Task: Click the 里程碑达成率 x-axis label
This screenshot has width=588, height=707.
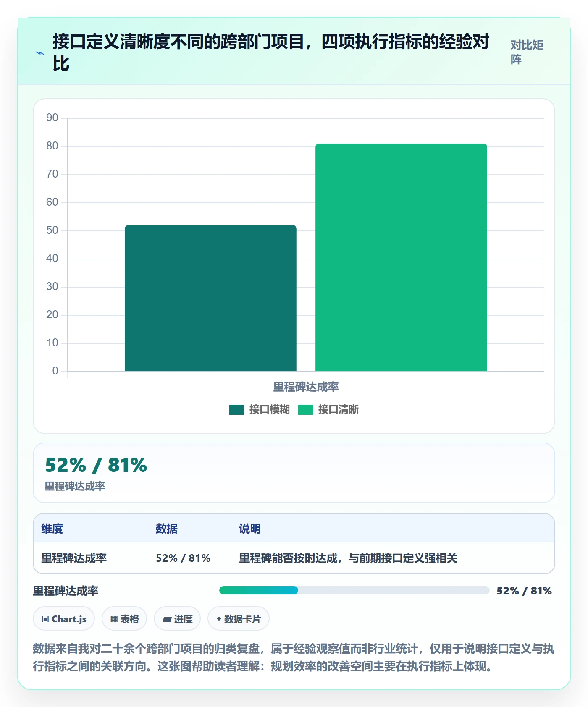Action: pyautogui.click(x=306, y=387)
